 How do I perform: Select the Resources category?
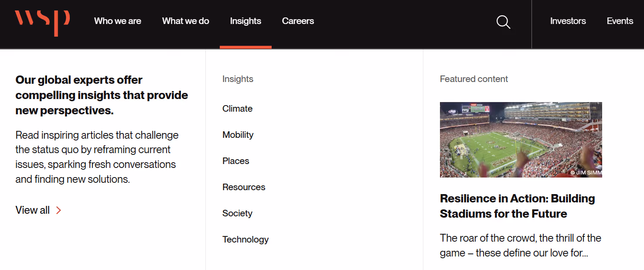[244, 187]
